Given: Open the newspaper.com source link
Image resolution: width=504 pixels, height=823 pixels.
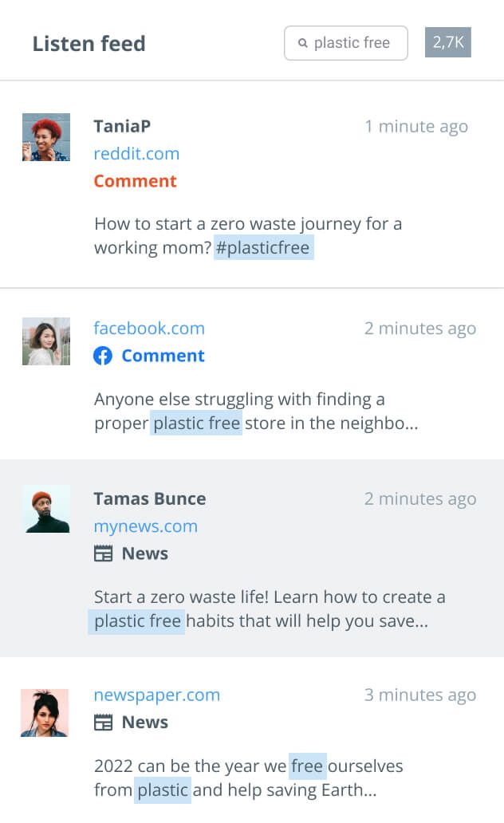Looking at the screenshot, I should tap(156, 695).
